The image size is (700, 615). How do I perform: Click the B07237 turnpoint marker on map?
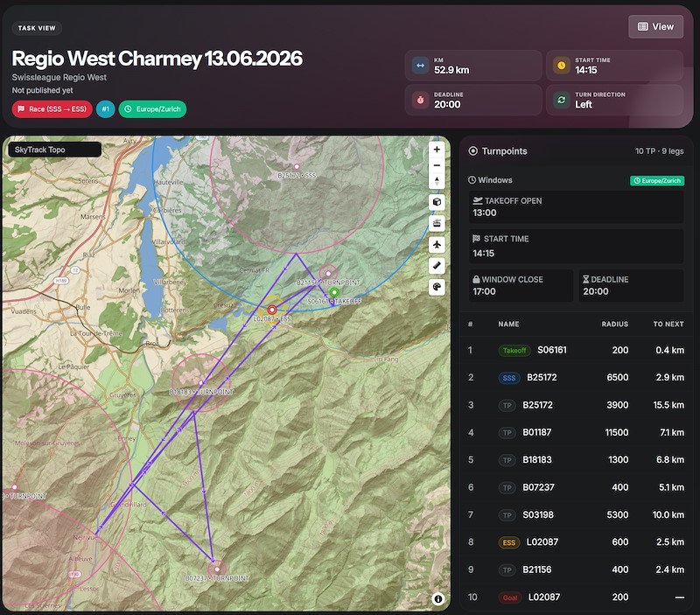(217, 569)
